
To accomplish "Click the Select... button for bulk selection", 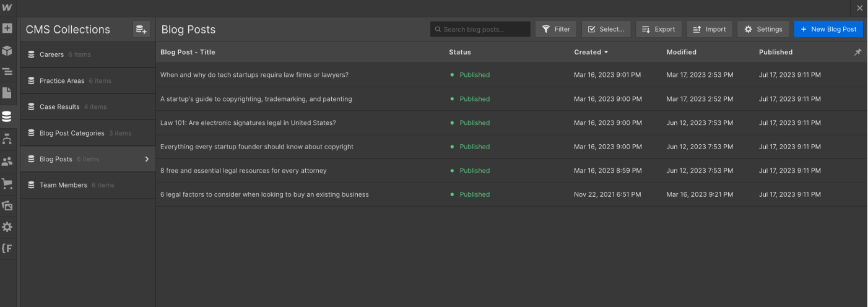I will (x=605, y=29).
